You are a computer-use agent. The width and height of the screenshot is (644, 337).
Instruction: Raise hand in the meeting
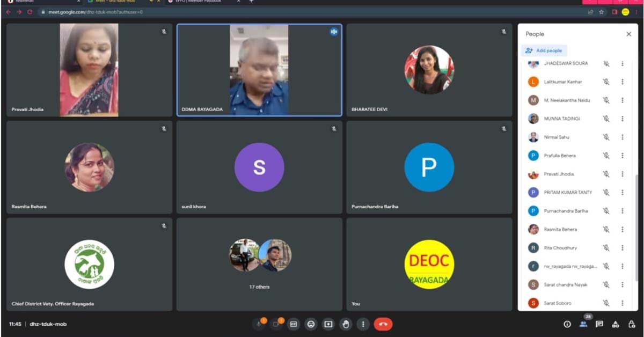tap(346, 324)
